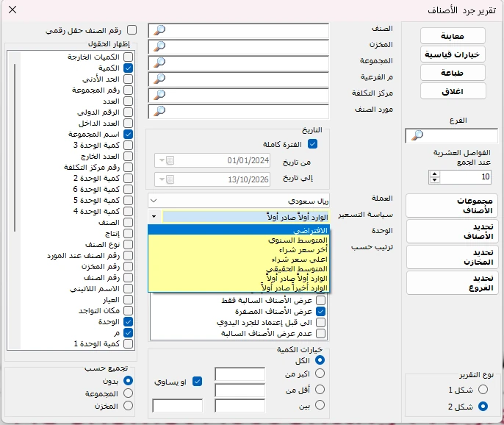Group by المجموعة radio button
This screenshot has width=504, height=425.
click(x=128, y=393)
